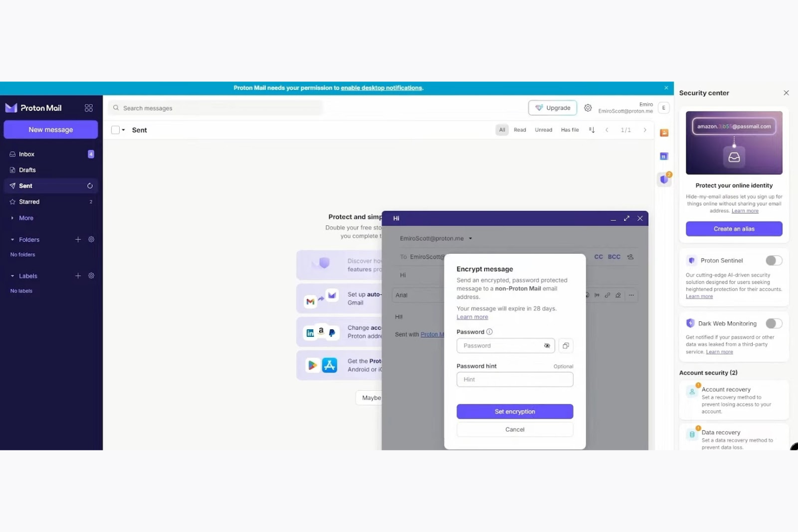
Task: Click the New message button
Action: point(51,130)
